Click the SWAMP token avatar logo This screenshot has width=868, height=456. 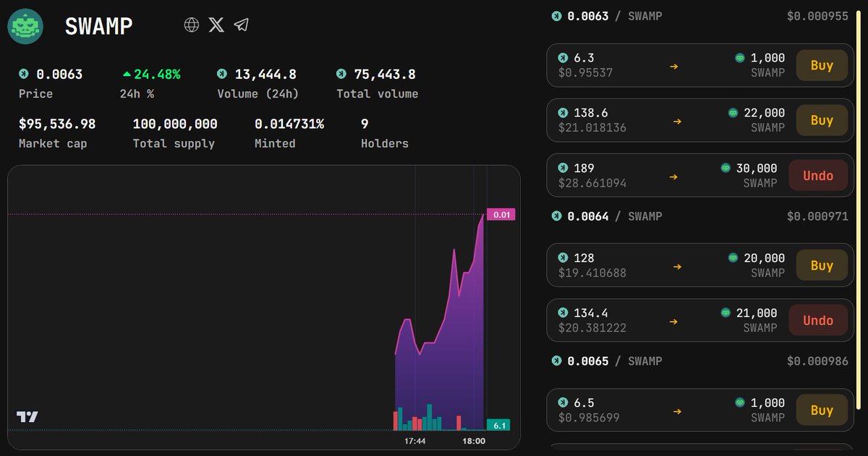coord(25,26)
